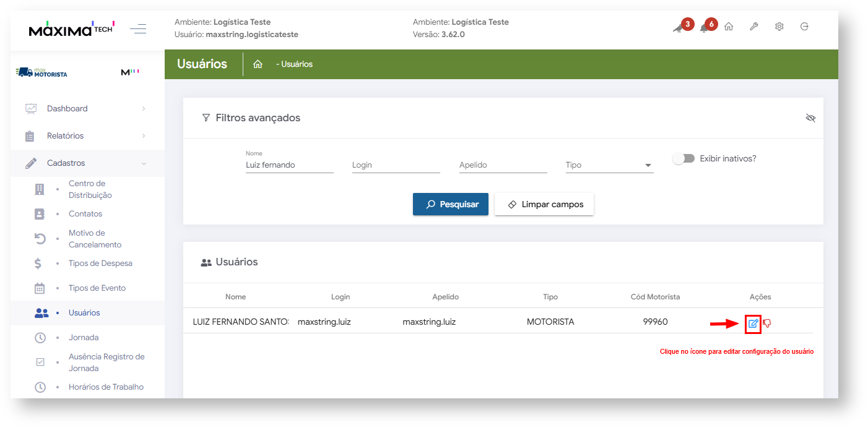This screenshot has height=428, width=868.
Task: Open the notifications bell icon
Action: point(704,27)
